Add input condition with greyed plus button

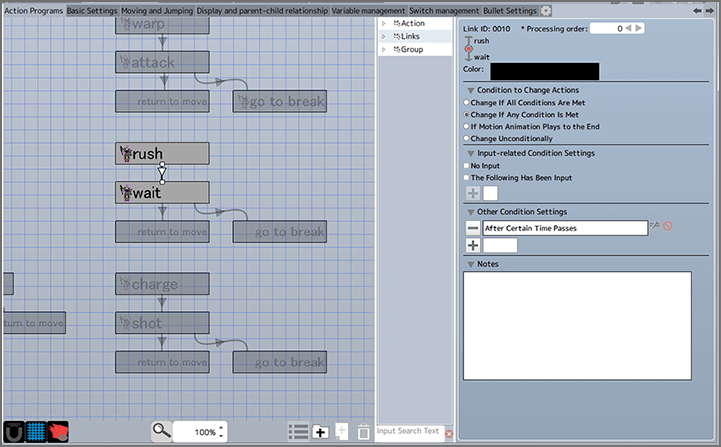[473, 193]
